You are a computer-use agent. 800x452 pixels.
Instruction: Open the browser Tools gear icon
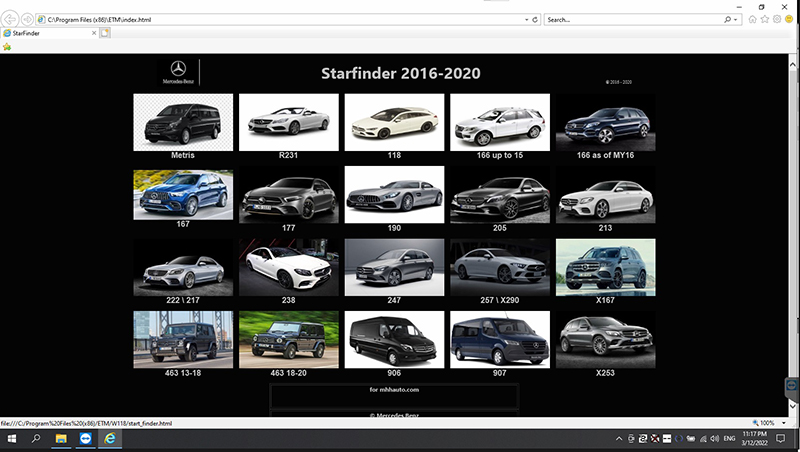pos(777,19)
